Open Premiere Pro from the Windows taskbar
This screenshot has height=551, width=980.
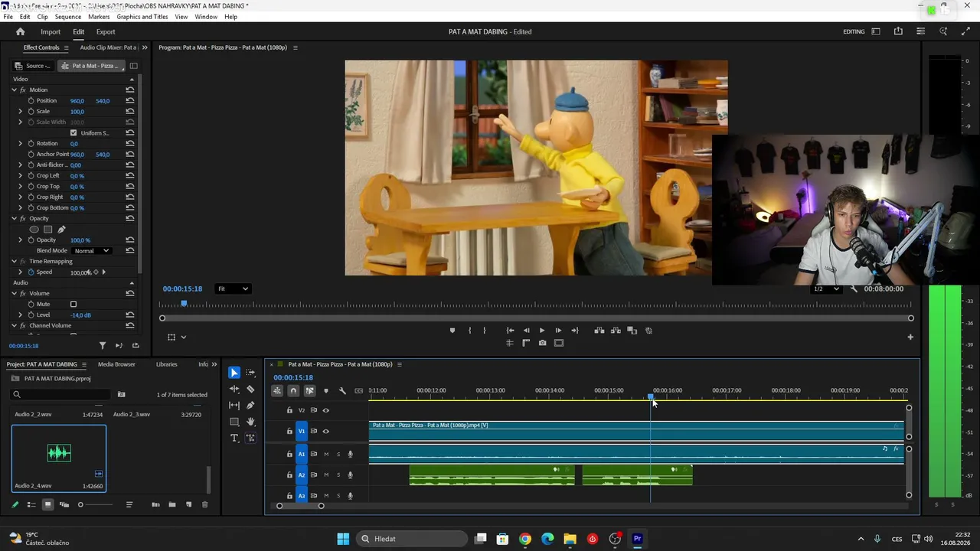click(x=637, y=539)
